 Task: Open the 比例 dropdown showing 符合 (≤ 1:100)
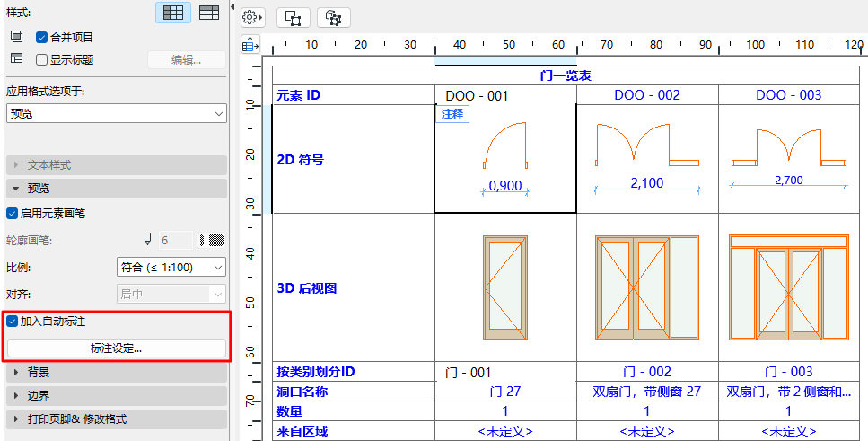171,267
